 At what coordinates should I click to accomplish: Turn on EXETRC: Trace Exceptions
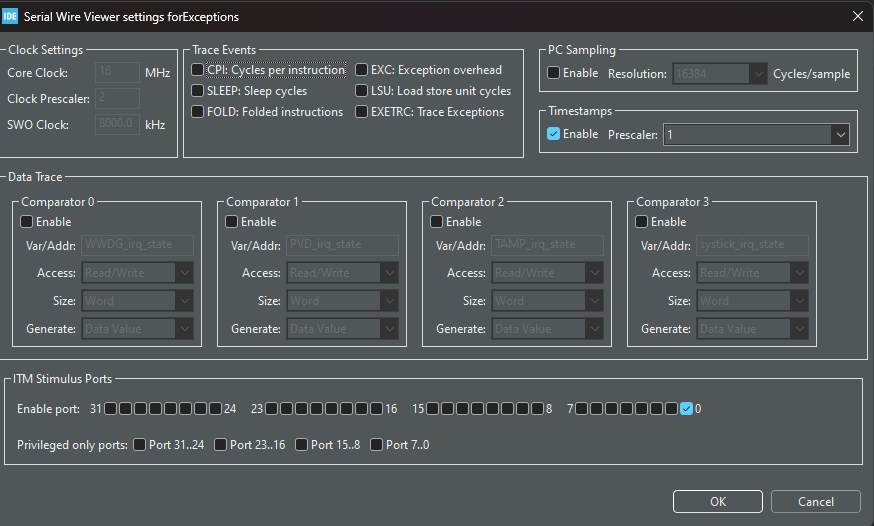click(362, 112)
